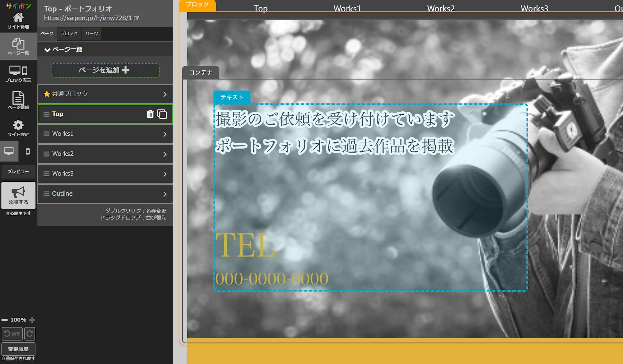Duplicate Top page with copy icon
The width and height of the screenshot is (623, 364).
point(162,114)
